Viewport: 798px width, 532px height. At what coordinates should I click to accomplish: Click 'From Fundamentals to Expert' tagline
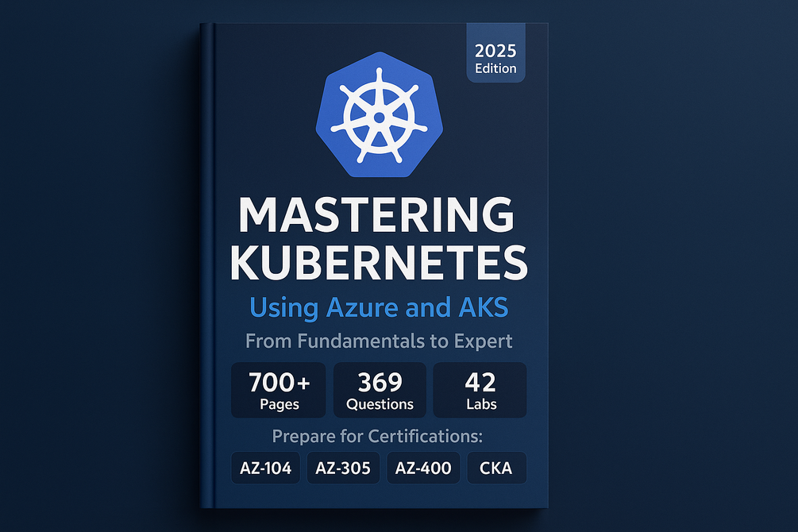[380, 341]
